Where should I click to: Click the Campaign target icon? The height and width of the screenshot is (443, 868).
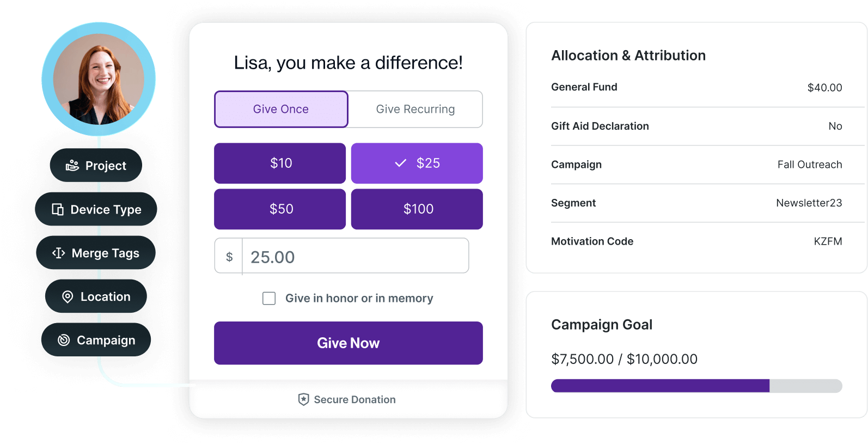click(x=64, y=340)
